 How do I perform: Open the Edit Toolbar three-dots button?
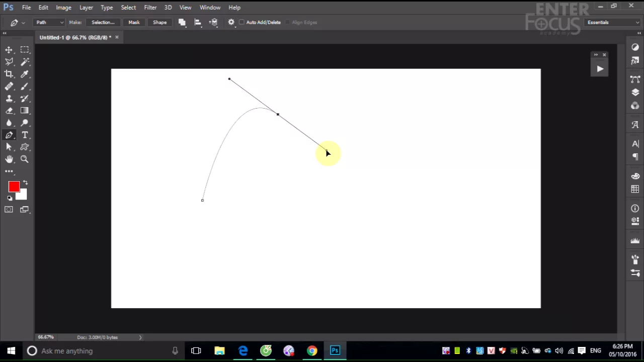pos(9,171)
